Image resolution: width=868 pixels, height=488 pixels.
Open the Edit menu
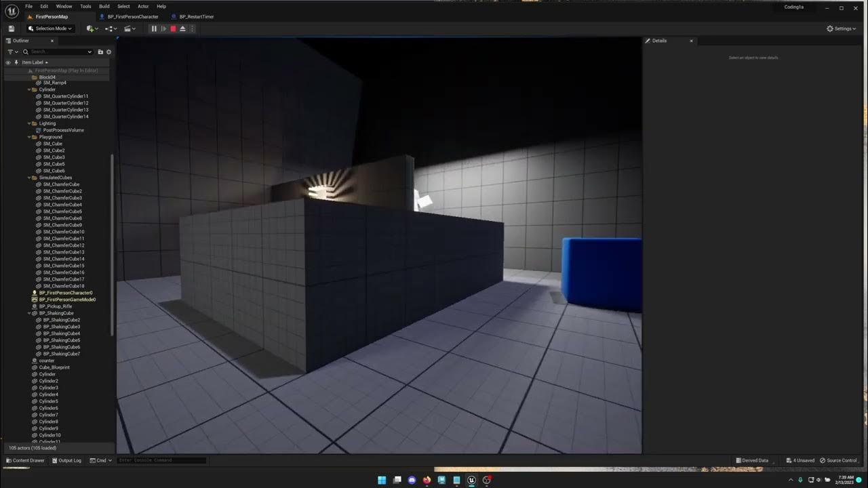(x=44, y=6)
